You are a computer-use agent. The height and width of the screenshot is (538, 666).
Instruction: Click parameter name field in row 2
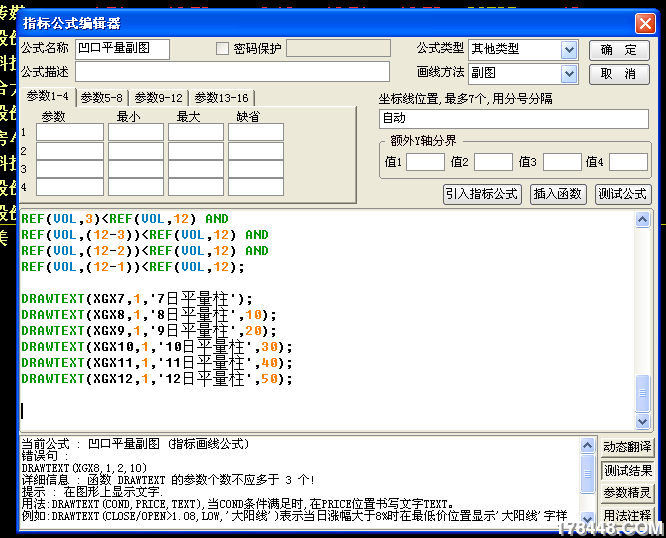coord(70,151)
